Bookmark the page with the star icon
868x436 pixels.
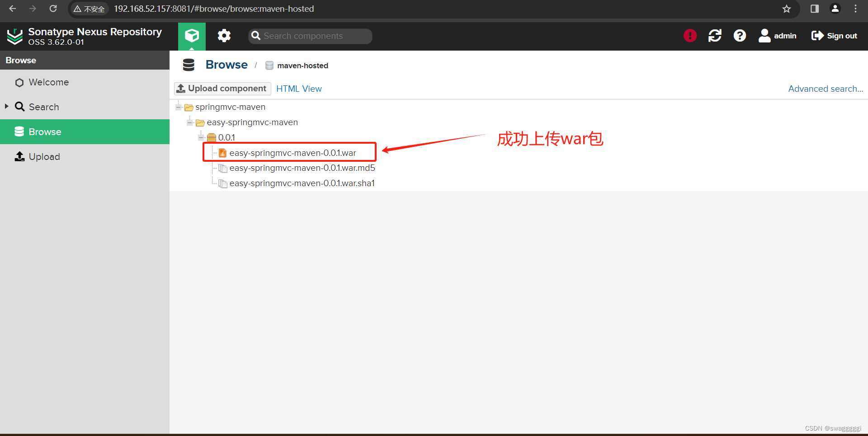coord(787,9)
